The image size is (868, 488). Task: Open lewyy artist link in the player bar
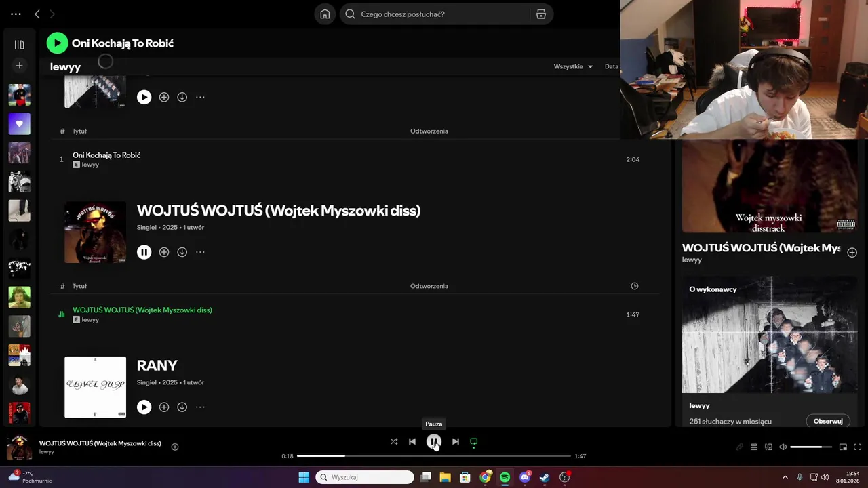tap(47, 452)
